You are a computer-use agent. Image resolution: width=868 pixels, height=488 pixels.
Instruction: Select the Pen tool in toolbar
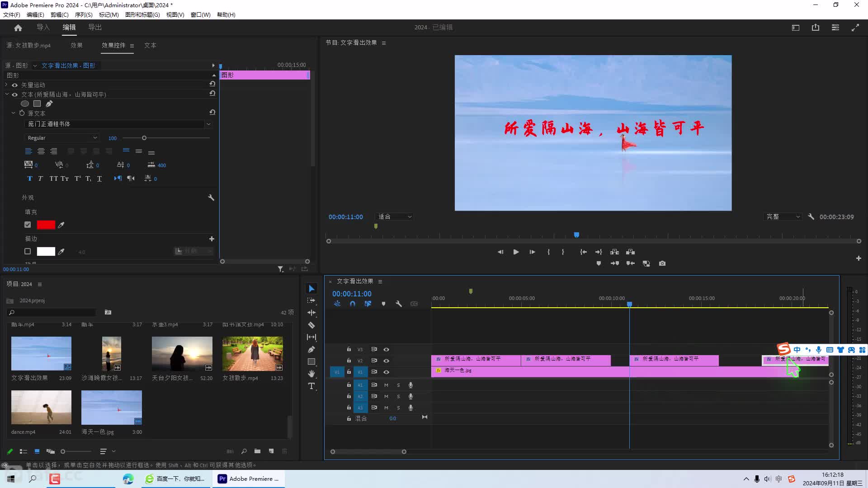pyautogui.click(x=311, y=349)
